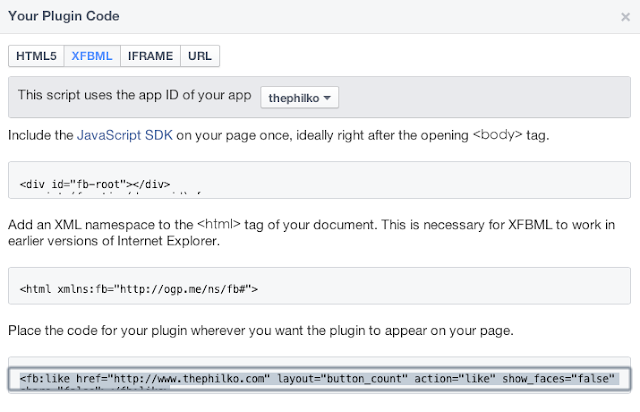Click the html xmlns namespace code box
Viewport: 640px width, 412px height.
pos(319,286)
